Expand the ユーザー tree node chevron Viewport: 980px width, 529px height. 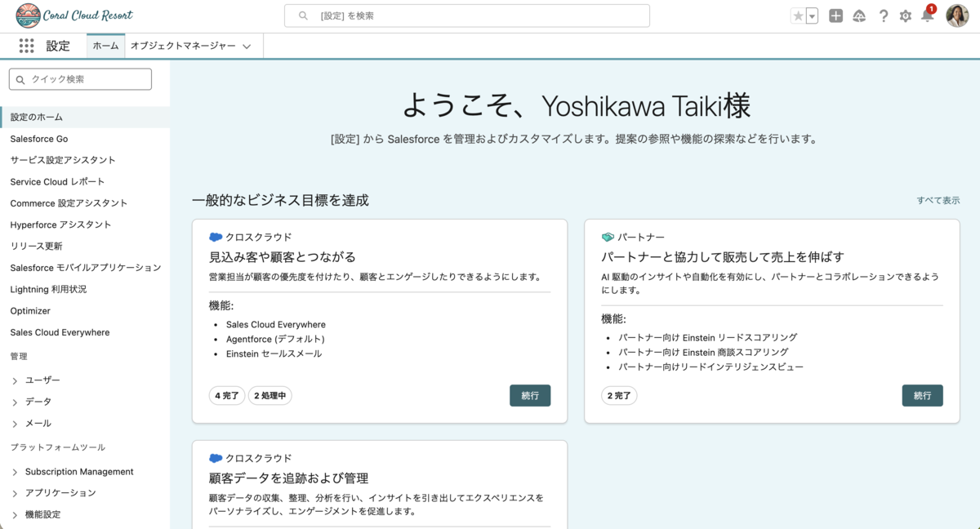(x=15, y=380)
